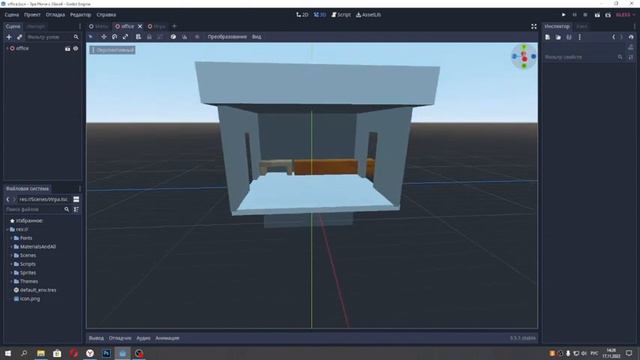This screenshot has height=360, width=640.
Task: Expand the Themes folder
Action: coord(11,282)
